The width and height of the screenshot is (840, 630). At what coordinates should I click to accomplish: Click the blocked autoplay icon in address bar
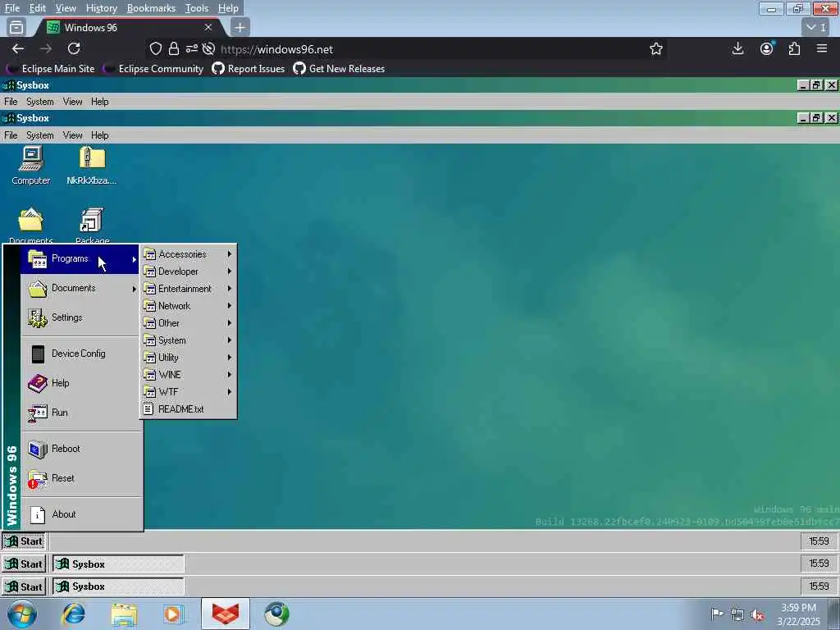(209, 49)
